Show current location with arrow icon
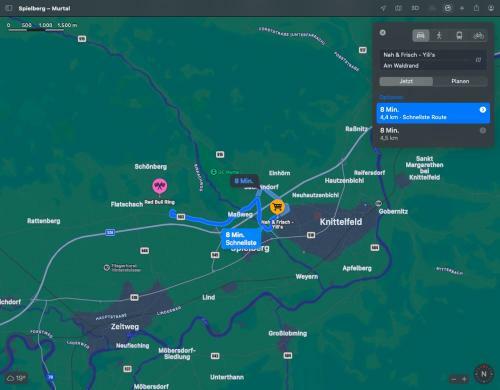 click(x=383, y=8)
